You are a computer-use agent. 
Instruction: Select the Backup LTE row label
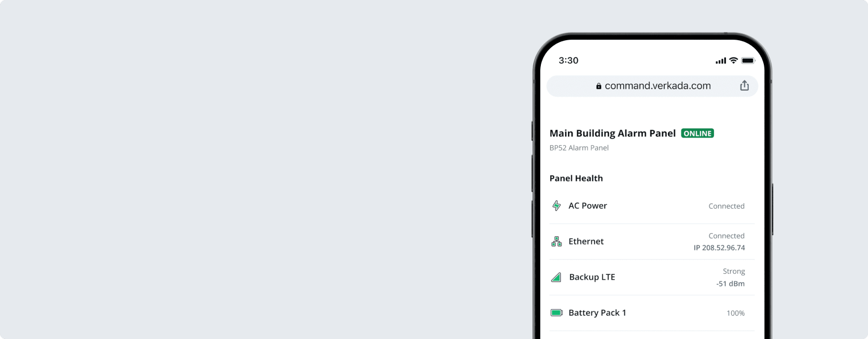click(x=592, y=277)
